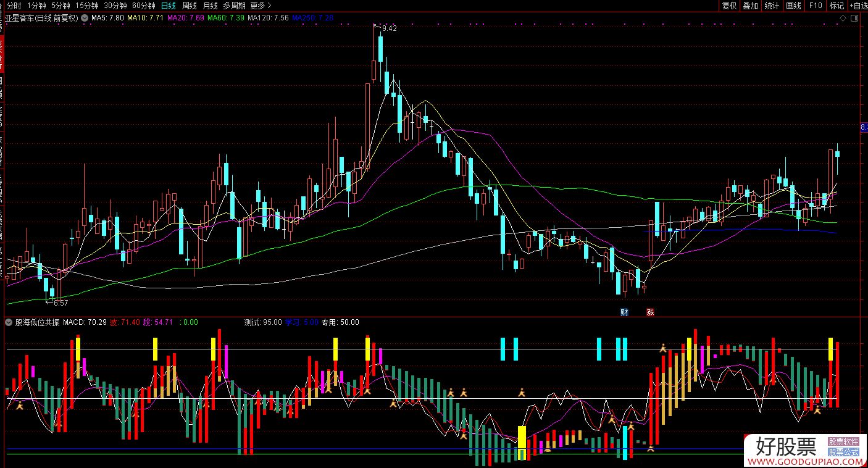Click the MA120: 7.56 value
Screen dimensions: 868x468
point(268,18)
